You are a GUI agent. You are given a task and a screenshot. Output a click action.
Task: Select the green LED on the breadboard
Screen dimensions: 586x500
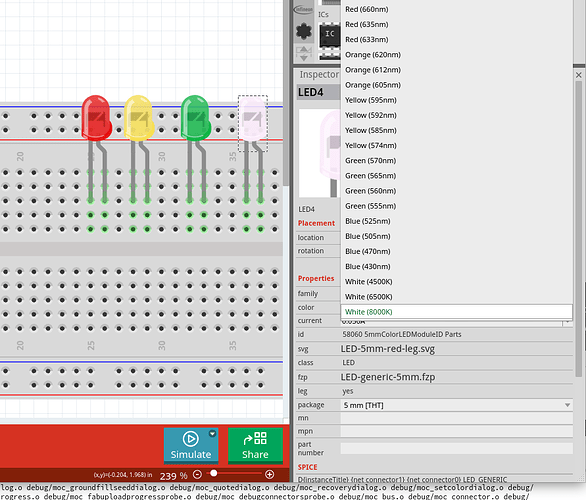(x=195, y=118)
